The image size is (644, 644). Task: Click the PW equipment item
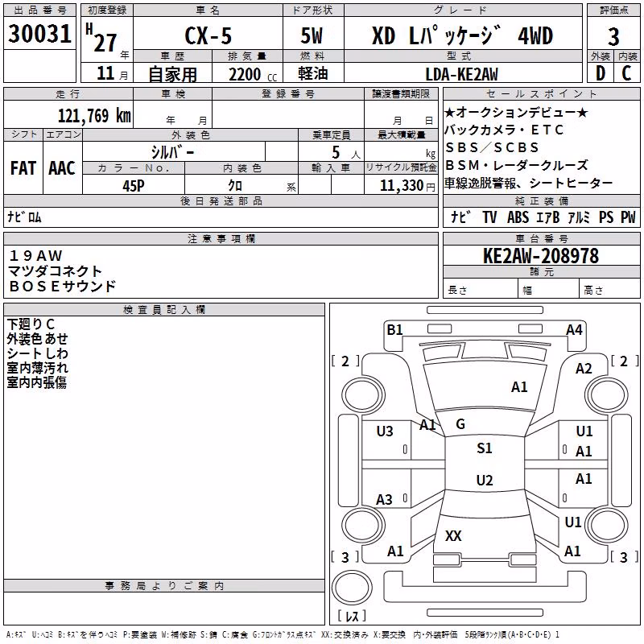(x=628, y=217)
